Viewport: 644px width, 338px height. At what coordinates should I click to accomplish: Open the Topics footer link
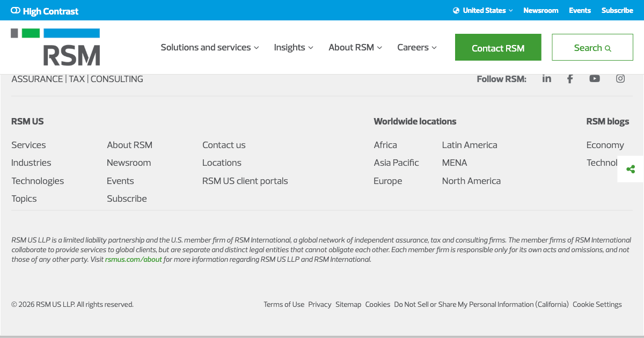pos(24,199)
